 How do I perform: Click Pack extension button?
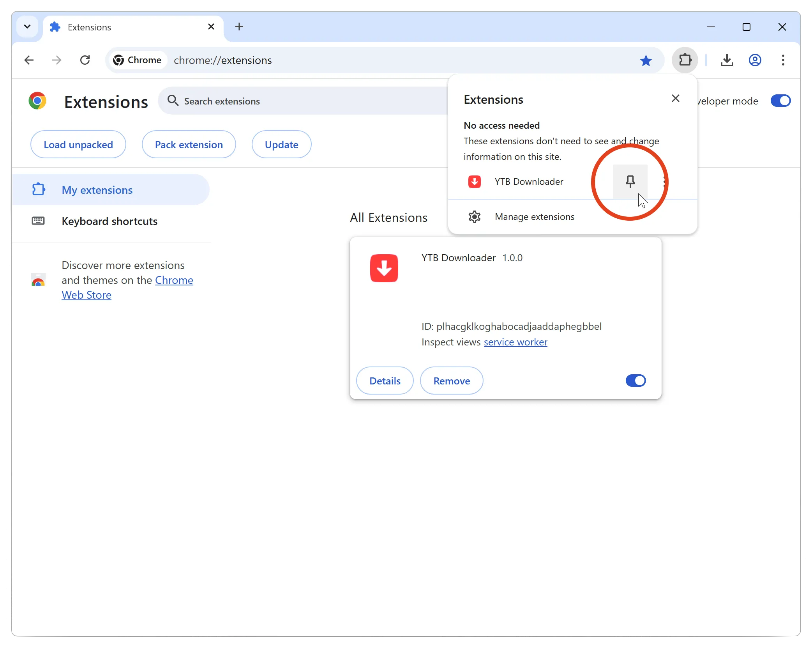point(189,144)
